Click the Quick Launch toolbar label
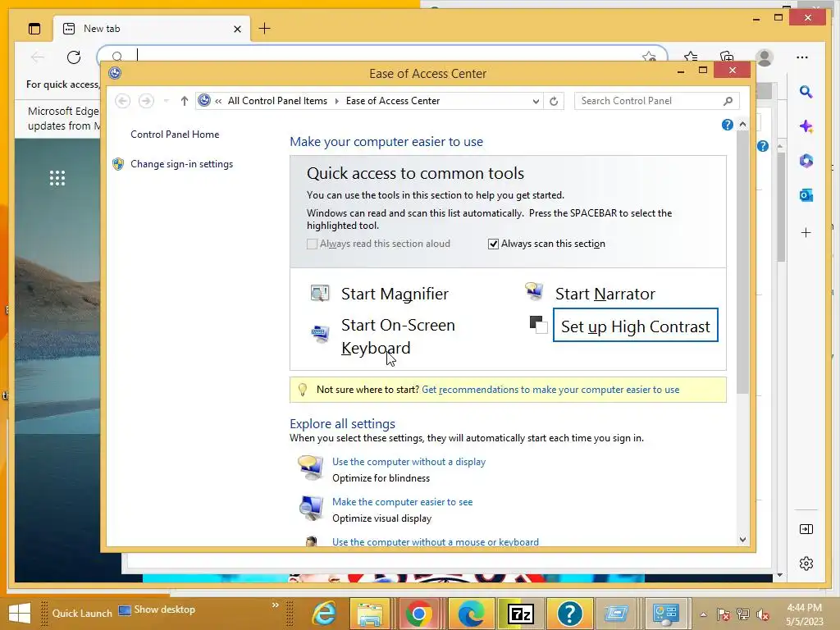Image resolution: width=840 pixels, height=630 pixels. 82,614
